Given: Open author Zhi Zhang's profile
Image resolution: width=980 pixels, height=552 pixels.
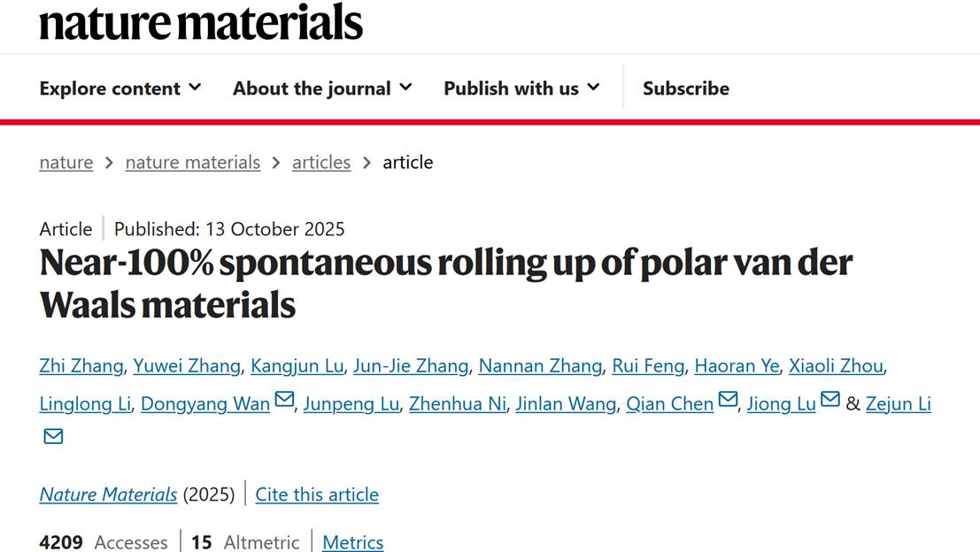Looking at the screenshot, I should [x=81, y=366].
